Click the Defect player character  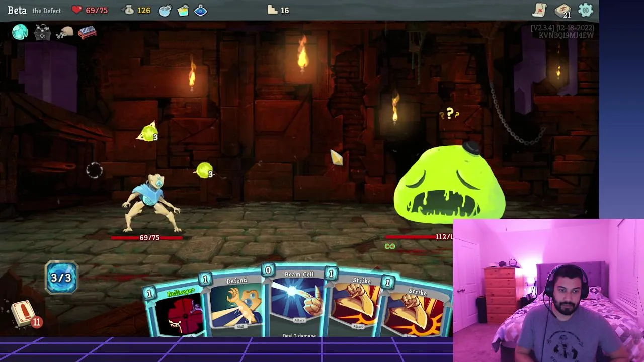pyautogui.click(x=152, y=203)
